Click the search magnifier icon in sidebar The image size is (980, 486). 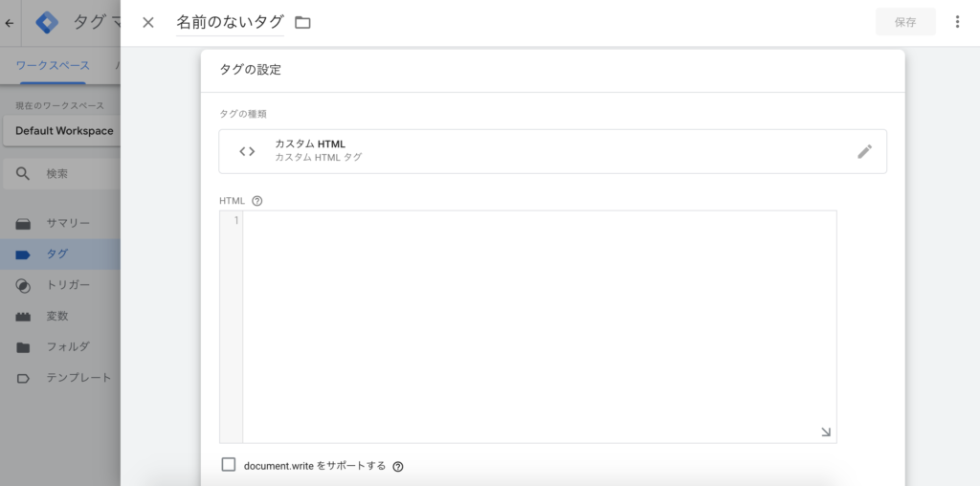[x=23, y=173]
